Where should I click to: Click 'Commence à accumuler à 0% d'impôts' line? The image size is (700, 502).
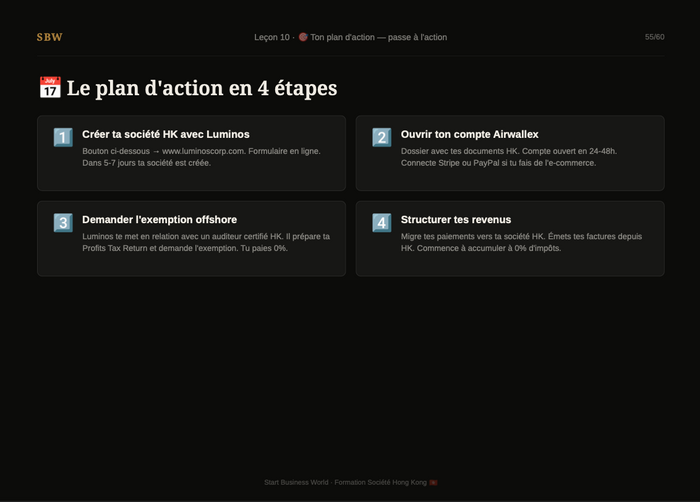[489, 248]
